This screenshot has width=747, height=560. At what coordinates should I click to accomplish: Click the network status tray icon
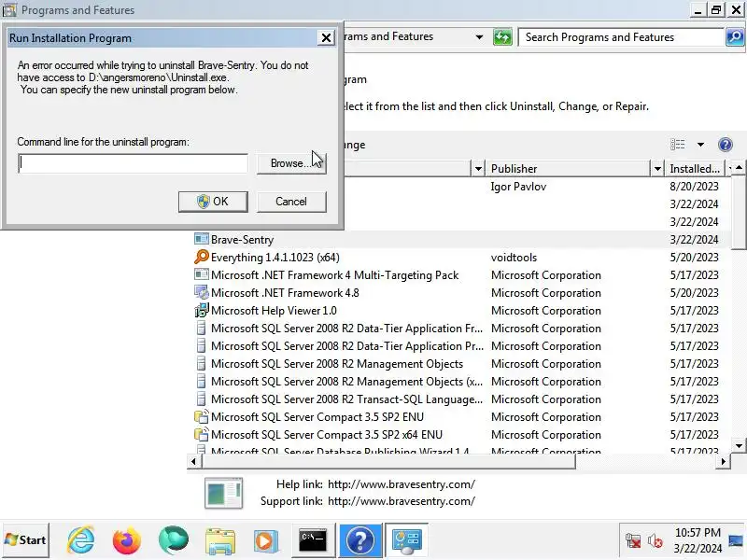pos(633,540)
